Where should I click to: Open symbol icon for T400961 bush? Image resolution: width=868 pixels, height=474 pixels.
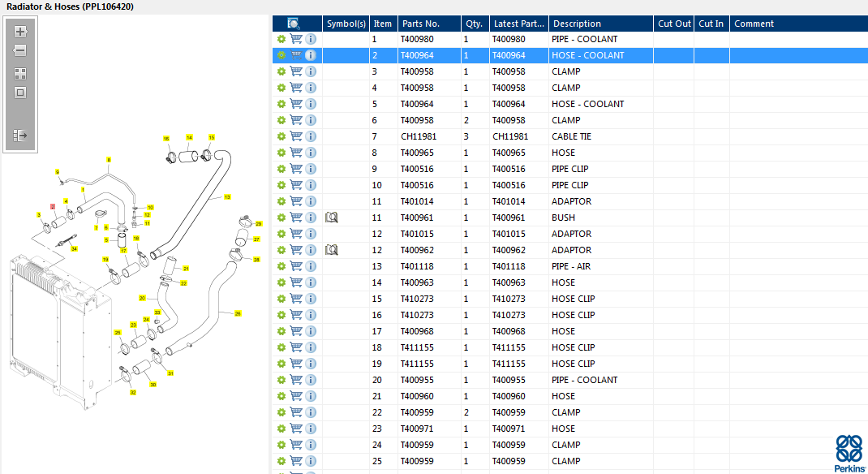pyautogui.click(x=332, y=218)
